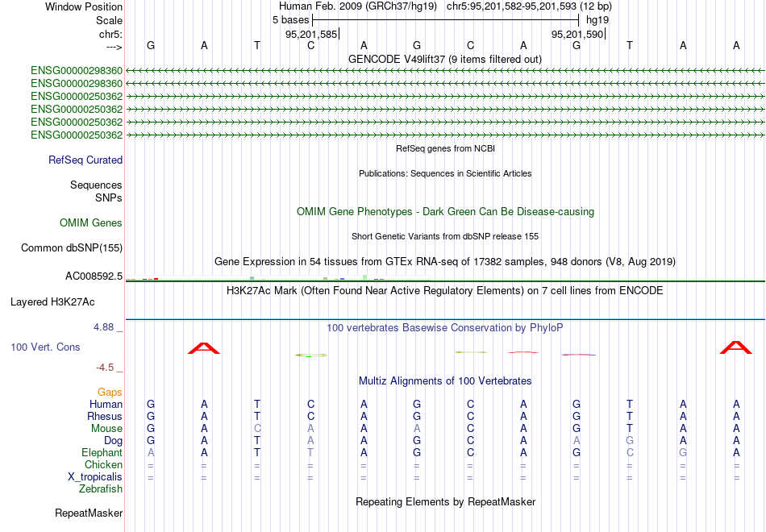The width and height of the screenshot is (766, 532).
Task: Open Short Genetic Variants from dbSNP title
Action: [445, 236]
